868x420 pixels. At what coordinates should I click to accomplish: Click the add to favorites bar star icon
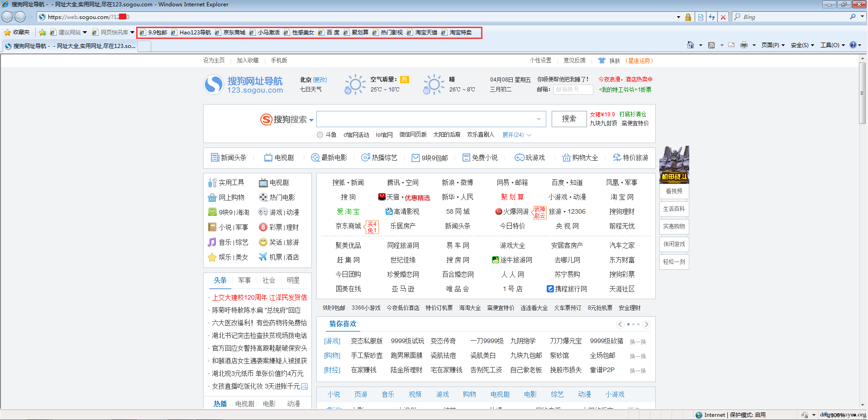point(43,33)
